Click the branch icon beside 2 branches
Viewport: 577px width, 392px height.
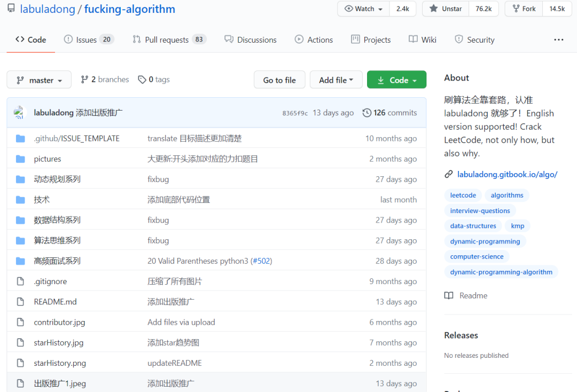pyautogui.click(x=84, y=80)
